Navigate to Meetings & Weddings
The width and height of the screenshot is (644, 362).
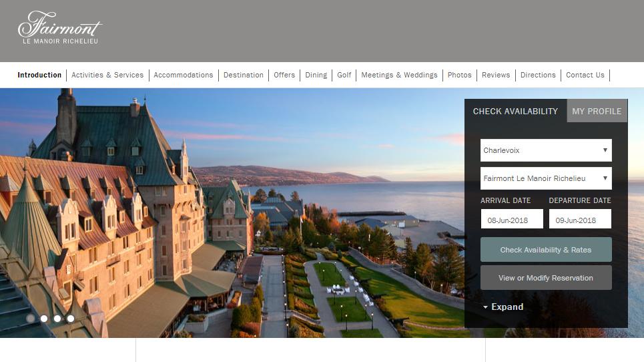(399, 75)
